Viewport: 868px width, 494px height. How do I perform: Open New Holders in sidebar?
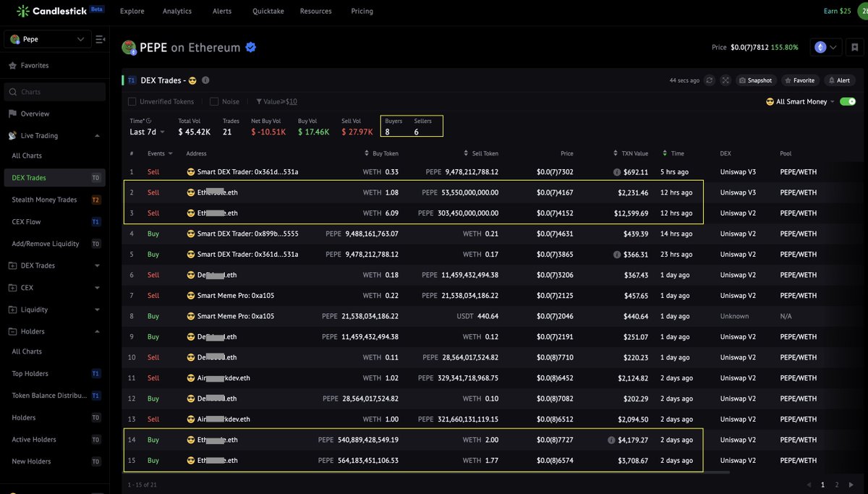32,461
